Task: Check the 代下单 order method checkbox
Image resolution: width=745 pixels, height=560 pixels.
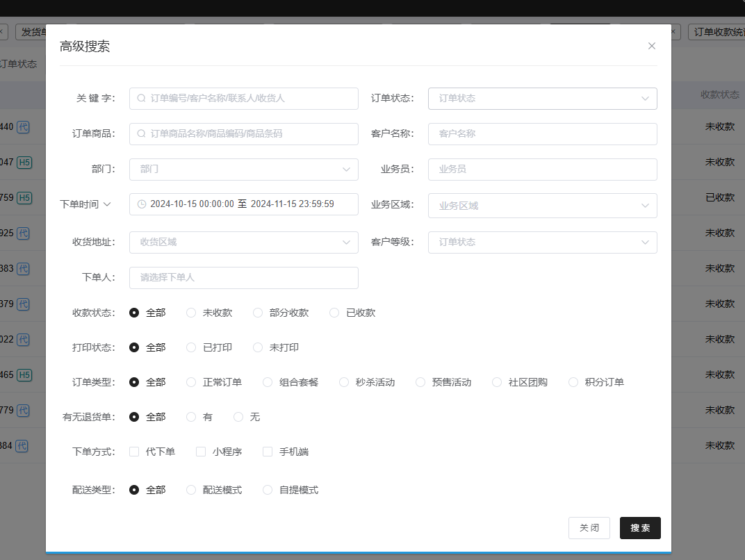Action: [134, 452]
